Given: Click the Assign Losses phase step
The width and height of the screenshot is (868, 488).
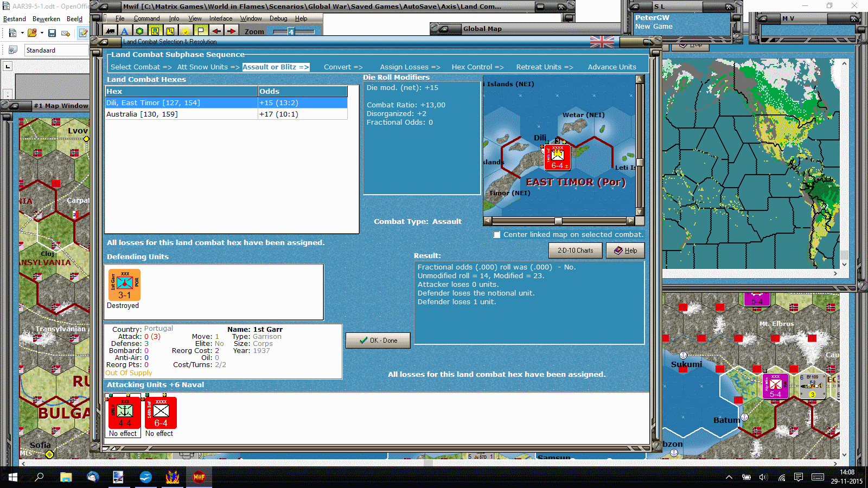Looking at the screenshot, I should 410,67.
